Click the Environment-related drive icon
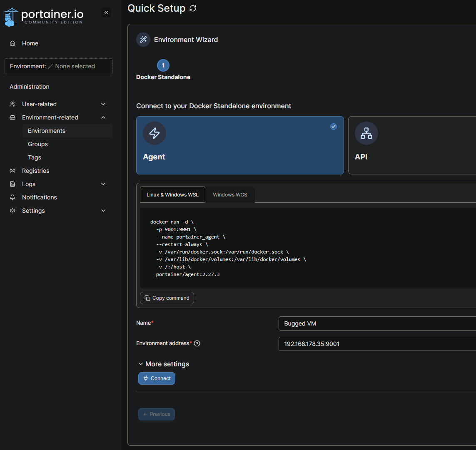 (x=12, y=117)
